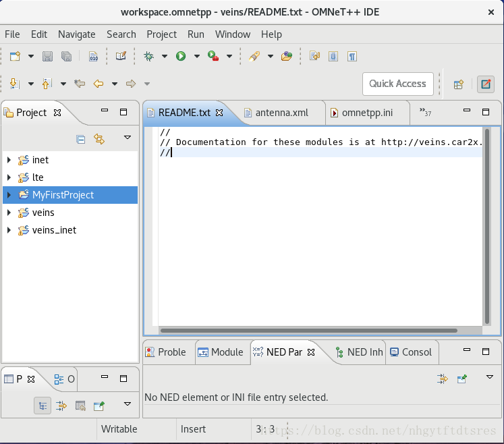Collapse all in Project explorer

81,140
